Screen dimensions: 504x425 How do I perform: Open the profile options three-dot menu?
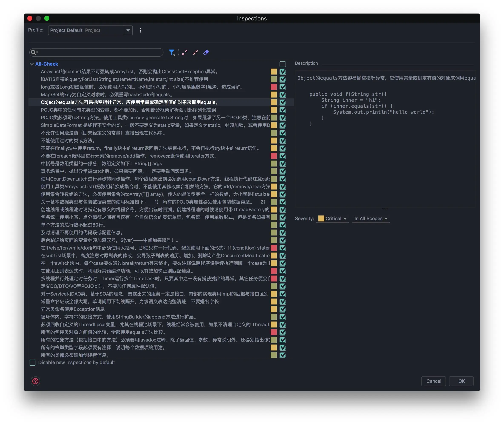pos(140,30)
